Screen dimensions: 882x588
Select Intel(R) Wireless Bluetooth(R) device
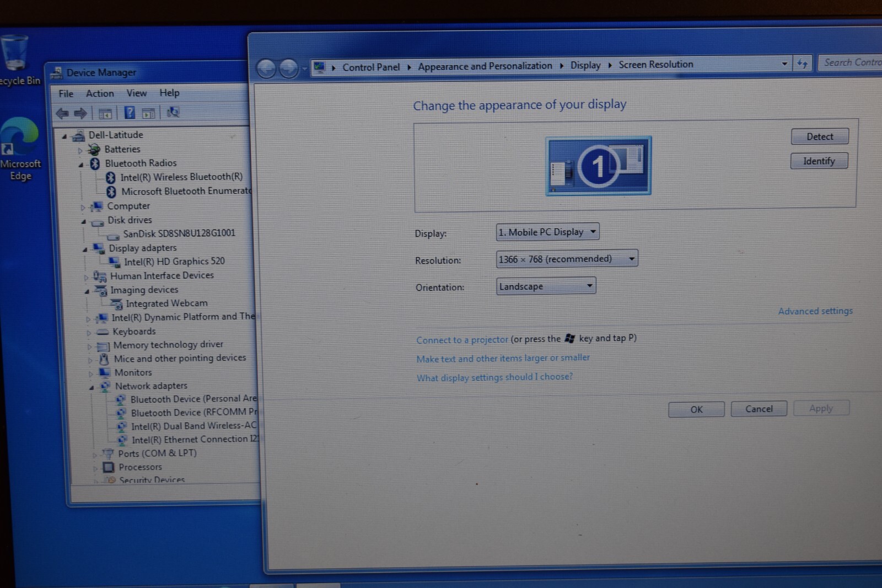click(x=181, y=177)
